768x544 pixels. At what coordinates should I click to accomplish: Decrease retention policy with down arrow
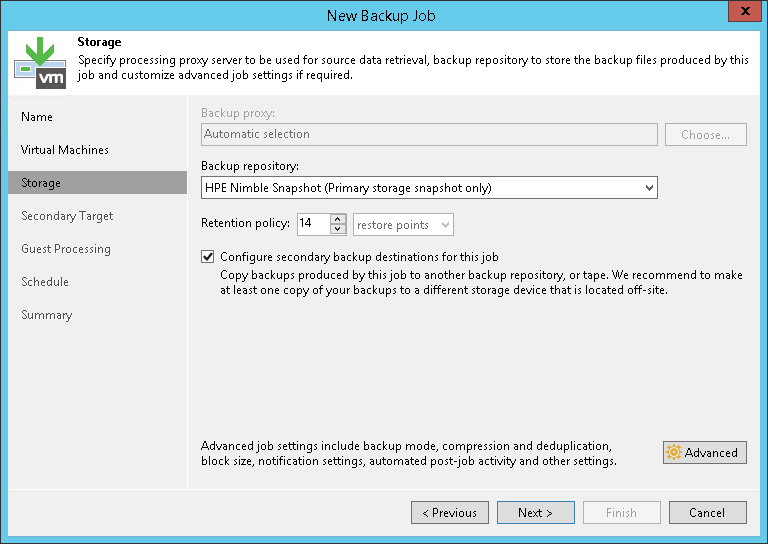pyautogui.click(x=338, y=230)
